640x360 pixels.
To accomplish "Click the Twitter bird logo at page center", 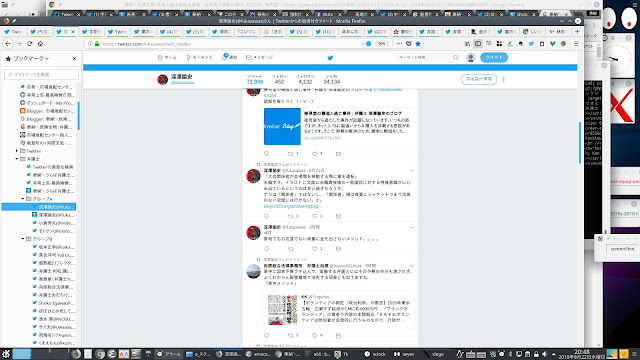I will click(x=330, y=58).
